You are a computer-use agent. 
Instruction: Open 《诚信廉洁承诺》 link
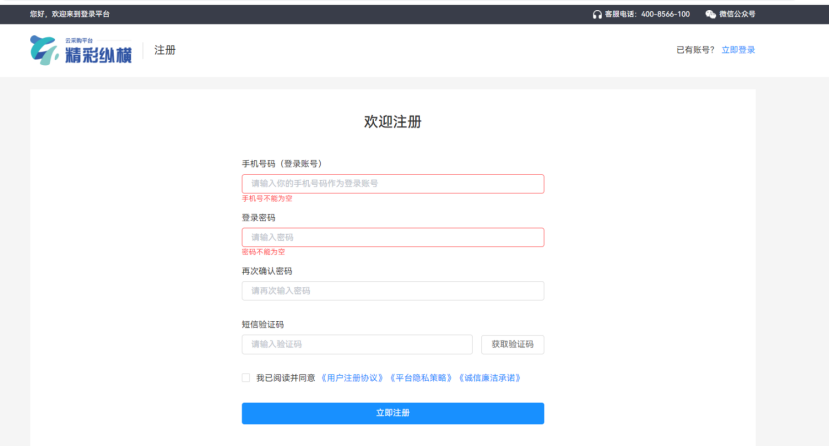point(490,378)
